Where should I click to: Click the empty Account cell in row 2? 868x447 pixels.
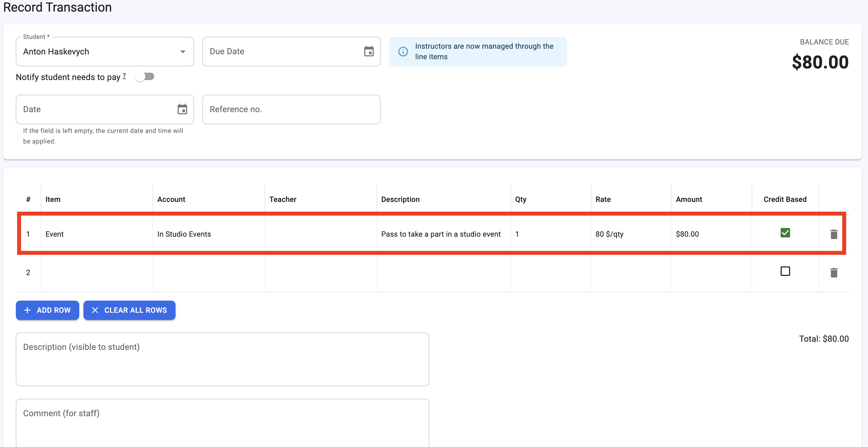[209, 272]
